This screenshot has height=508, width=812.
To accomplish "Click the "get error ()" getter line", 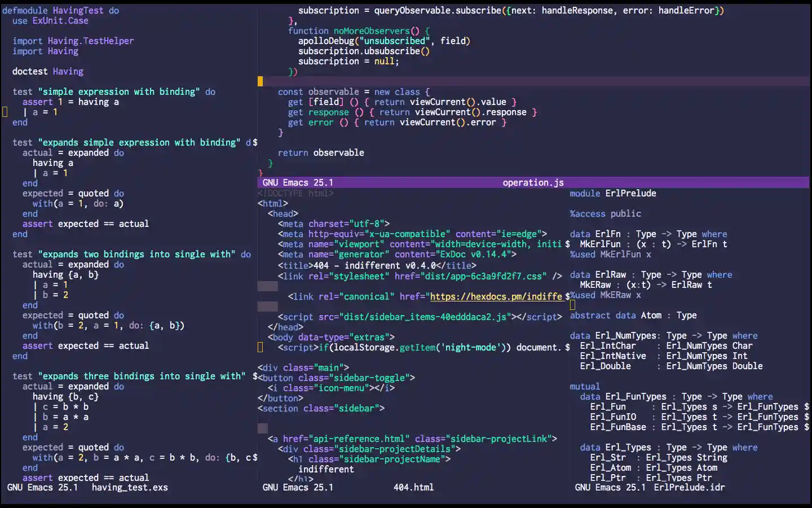I will 397,122.
